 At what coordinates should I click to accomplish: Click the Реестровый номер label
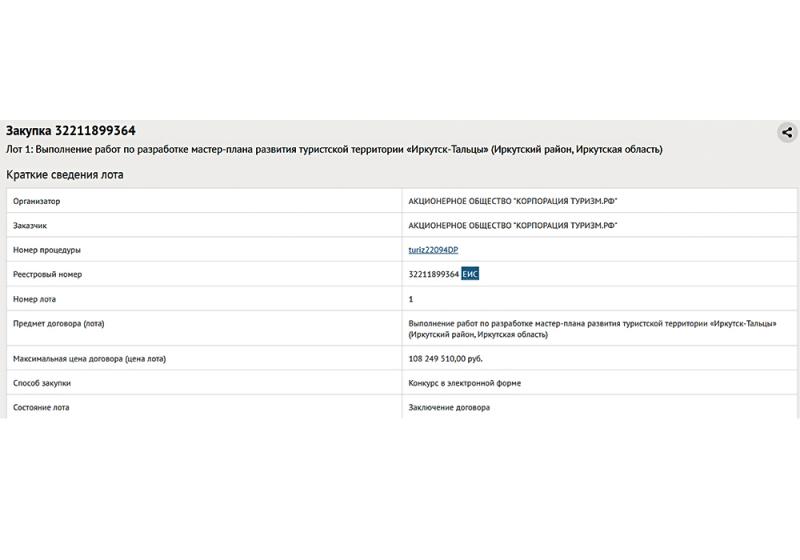click(47, 274)
